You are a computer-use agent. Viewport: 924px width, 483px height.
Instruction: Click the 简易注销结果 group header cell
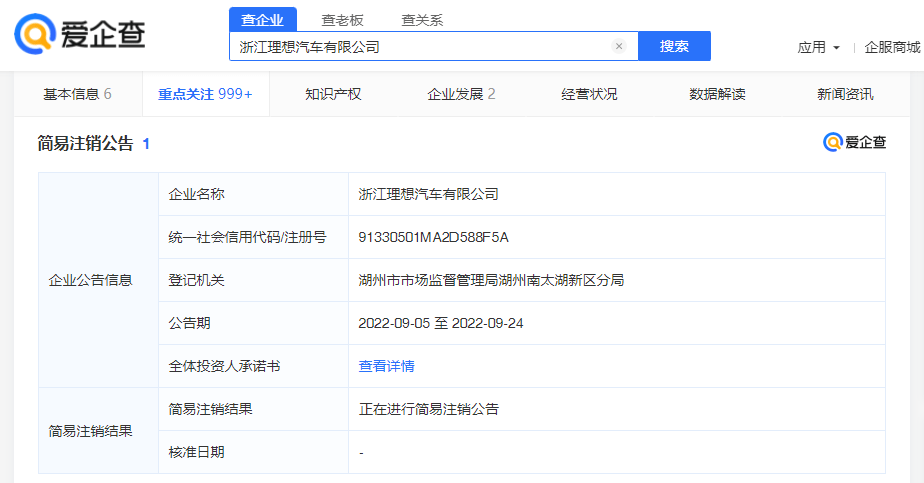[x=98, y=431]
